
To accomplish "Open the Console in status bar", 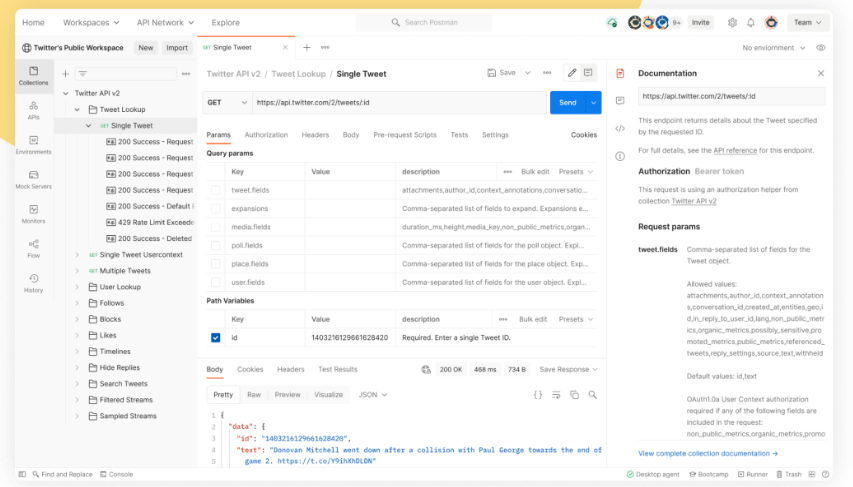I will [x=116, y=474].
